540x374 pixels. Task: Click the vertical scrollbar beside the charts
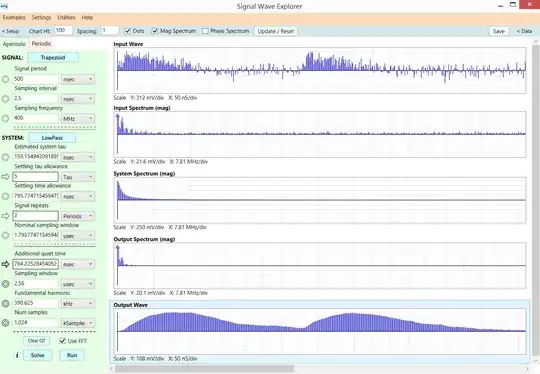(536, 200)
